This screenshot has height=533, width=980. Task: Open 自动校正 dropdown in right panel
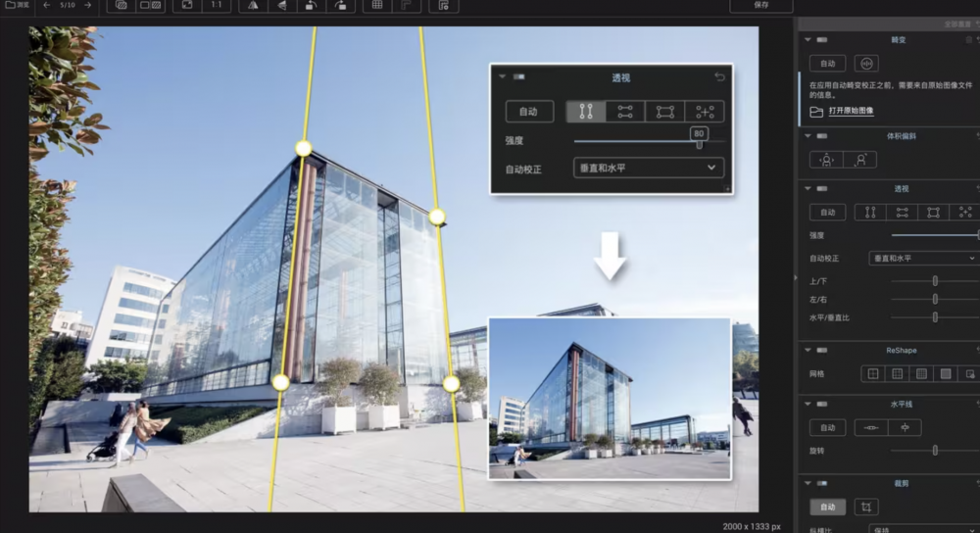924,258
